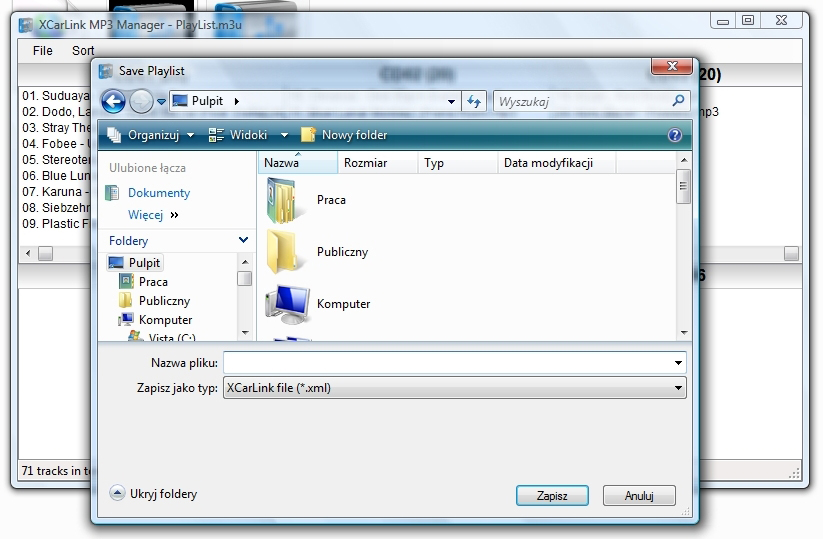Click file list vertical scrollbar thumb
Image resolution: width=823 pixels, height=539 pixels.
click(683, 186)
